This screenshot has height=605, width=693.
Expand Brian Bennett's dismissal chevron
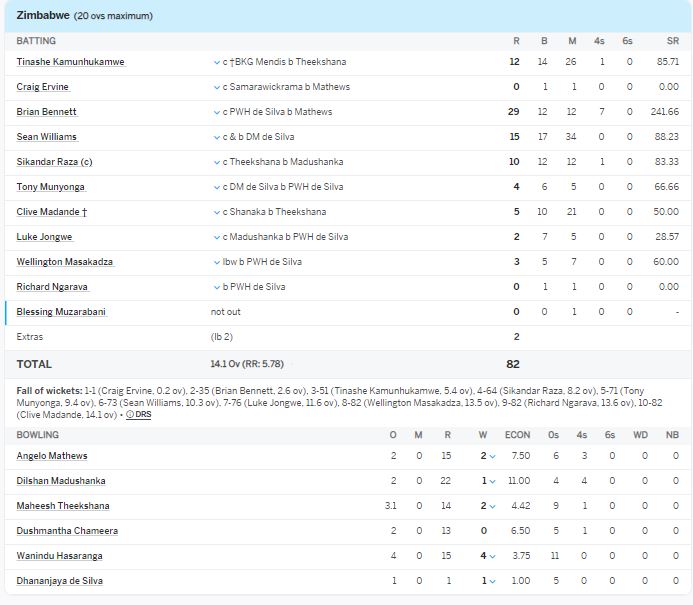[x=217, y=112]
